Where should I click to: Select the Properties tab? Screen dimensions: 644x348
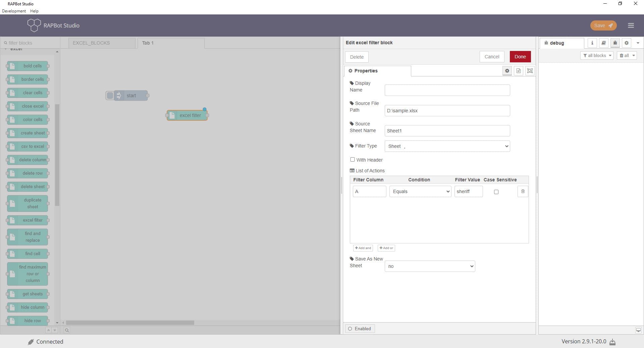(x=378, y=71)
